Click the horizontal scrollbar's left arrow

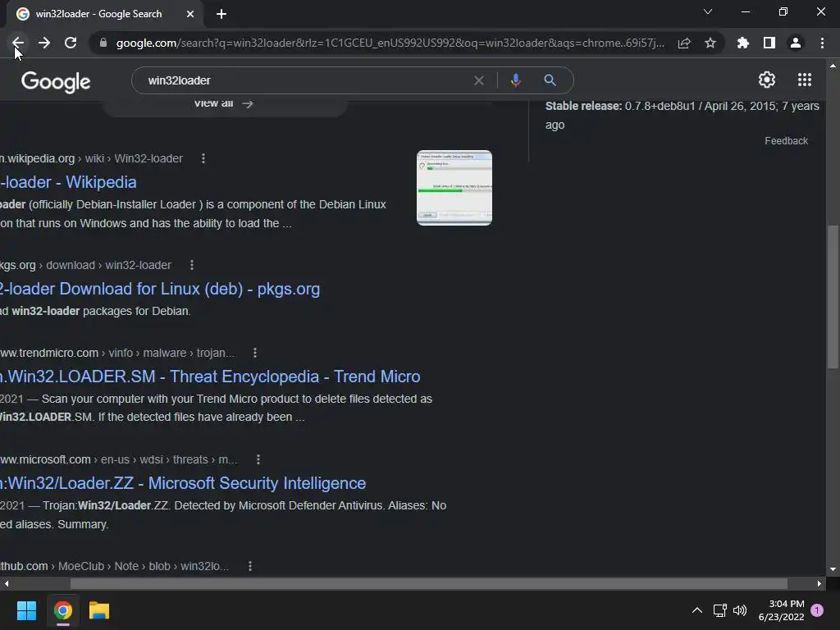pyautogui.click(x=6, y=583)
